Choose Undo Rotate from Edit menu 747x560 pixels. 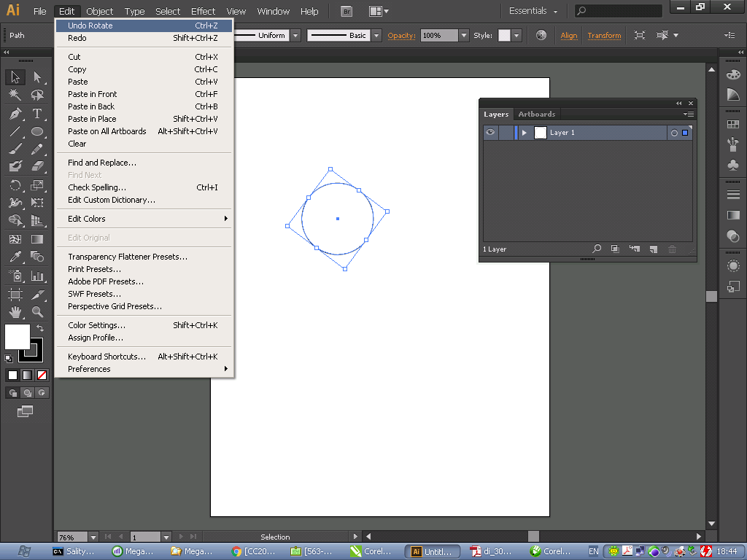point(144,26)
